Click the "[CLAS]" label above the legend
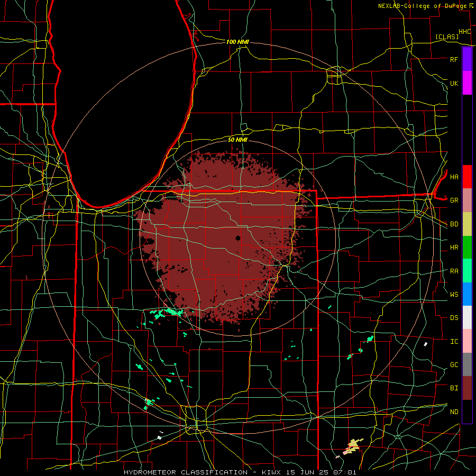This screenshot has height=476, width=476. tap(447, 36)
